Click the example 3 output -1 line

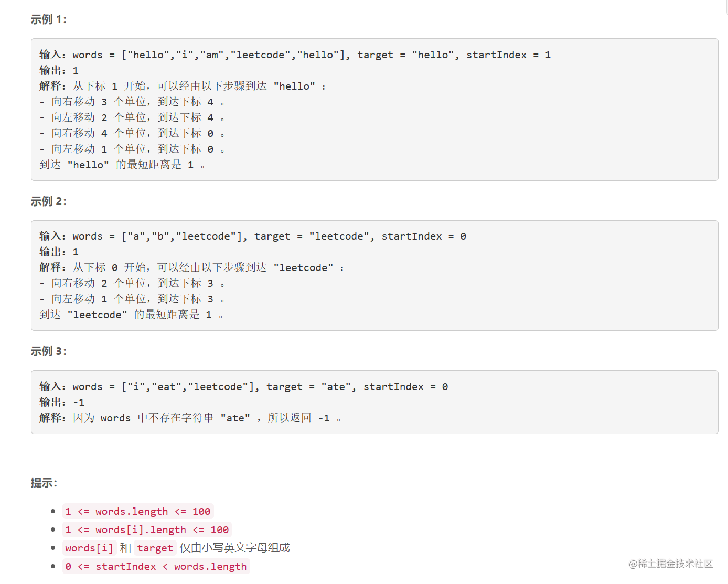coord(62,402)
